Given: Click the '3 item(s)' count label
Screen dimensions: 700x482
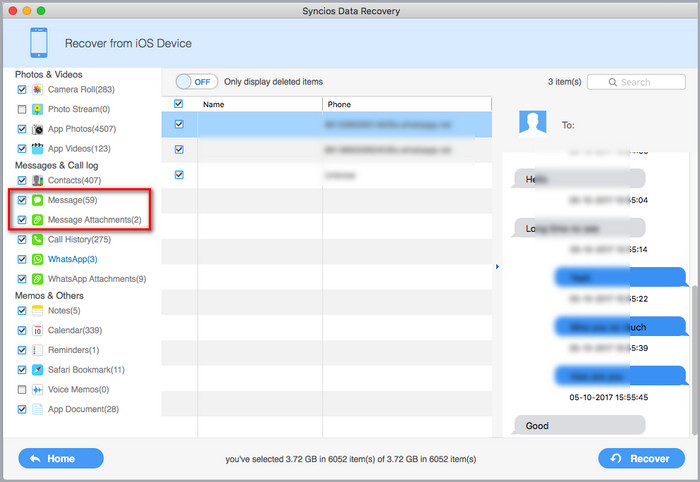Looking at the screenshot, I should pos(565,82).
